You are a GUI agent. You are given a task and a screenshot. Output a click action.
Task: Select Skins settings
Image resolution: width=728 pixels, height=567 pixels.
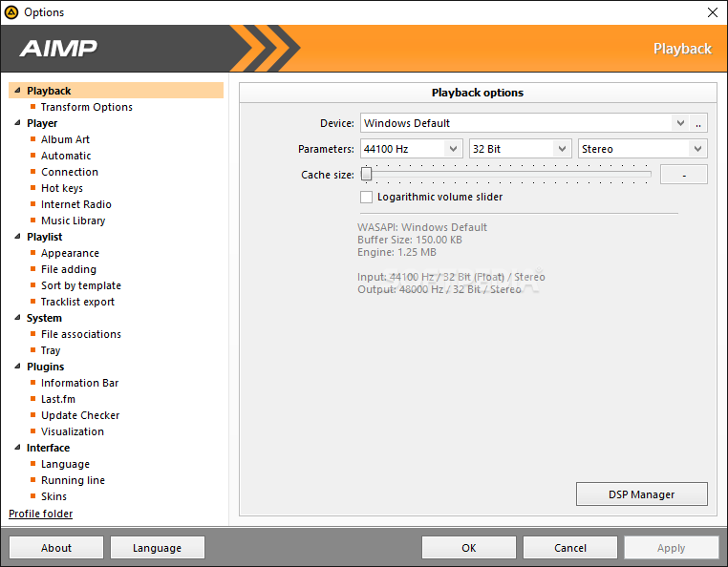point(54,496)
